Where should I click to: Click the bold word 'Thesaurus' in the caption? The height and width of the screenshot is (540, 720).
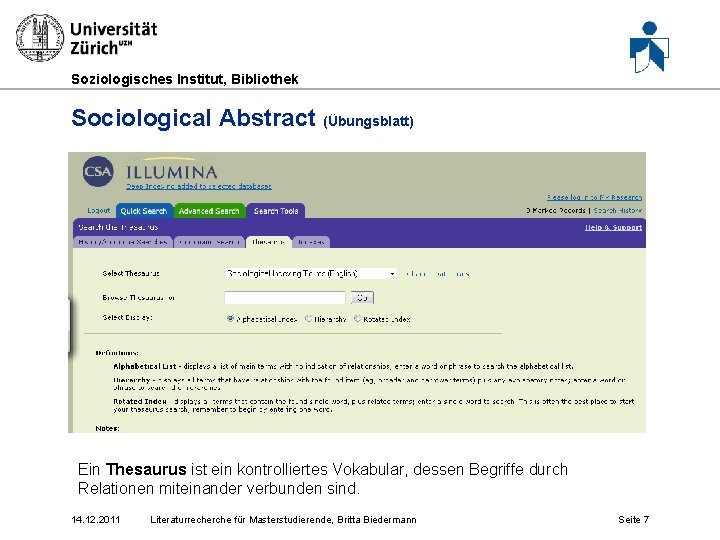[x=146, y=469]
